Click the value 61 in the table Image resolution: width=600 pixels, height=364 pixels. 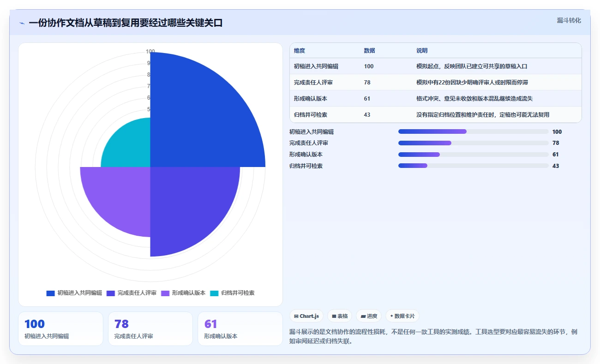(367, 99)
